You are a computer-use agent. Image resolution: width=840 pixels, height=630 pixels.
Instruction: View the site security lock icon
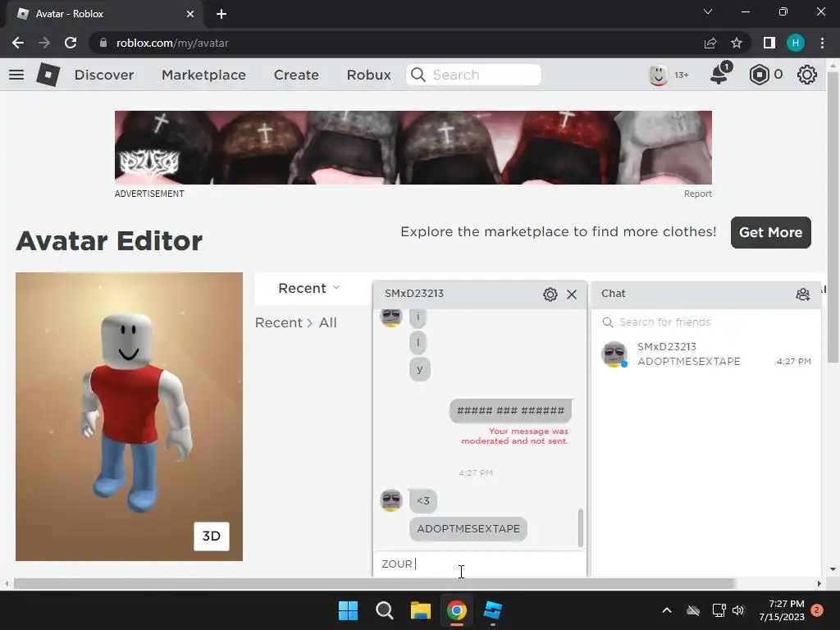[x=103, y=43]
